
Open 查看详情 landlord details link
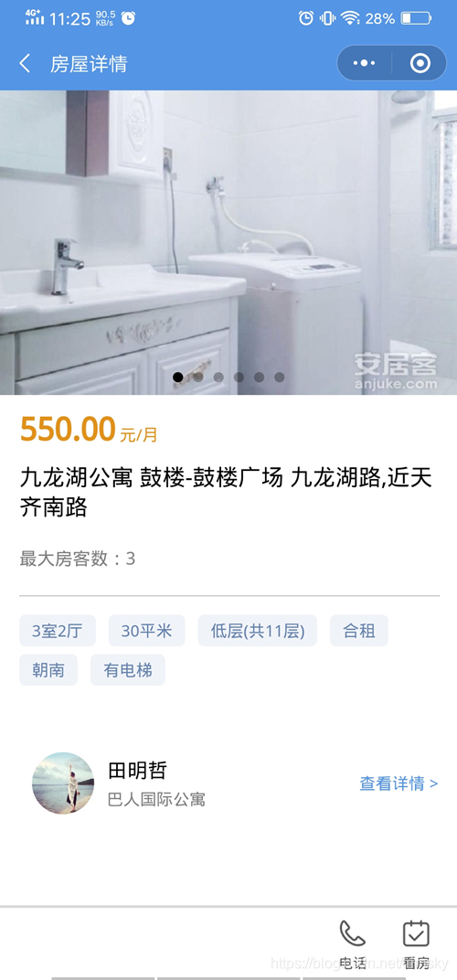tap(399, 783)
